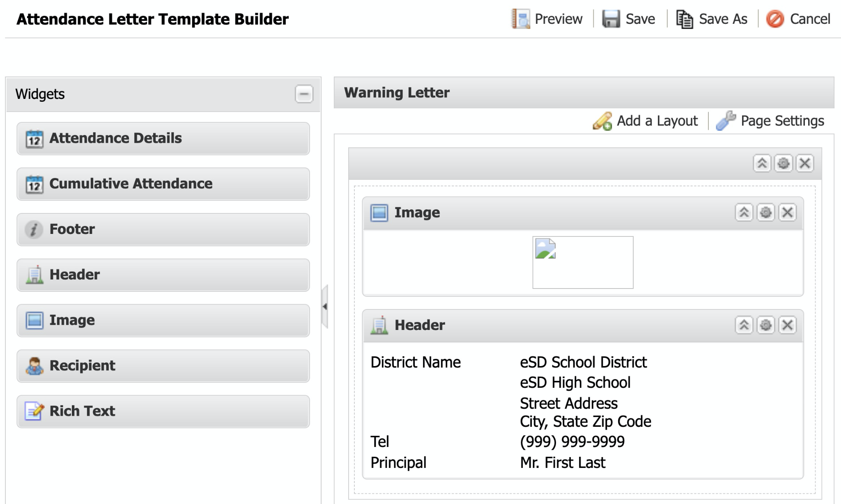This screenshot has width=841, height=504.
Task: Click the red Cancel icon
Action: coord(775,19)
